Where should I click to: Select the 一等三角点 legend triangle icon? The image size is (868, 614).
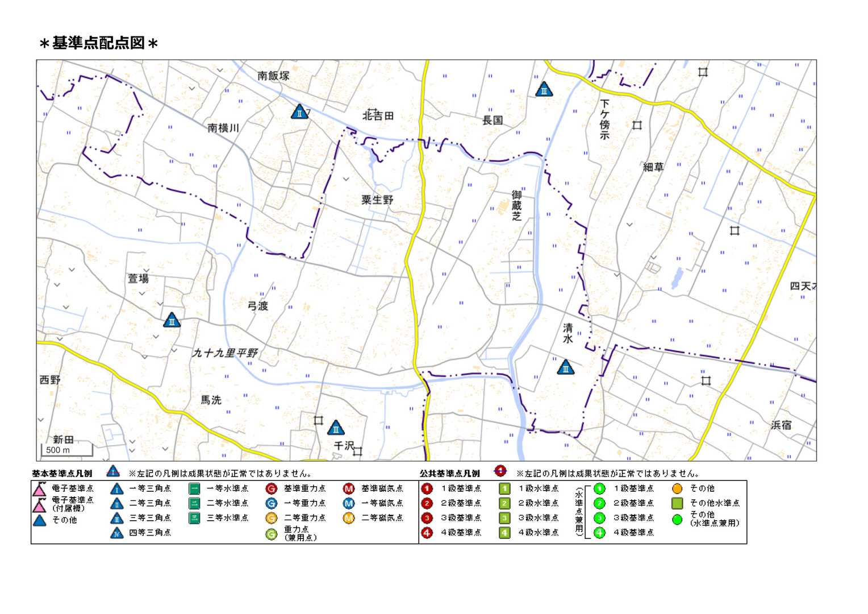[117, 489]
